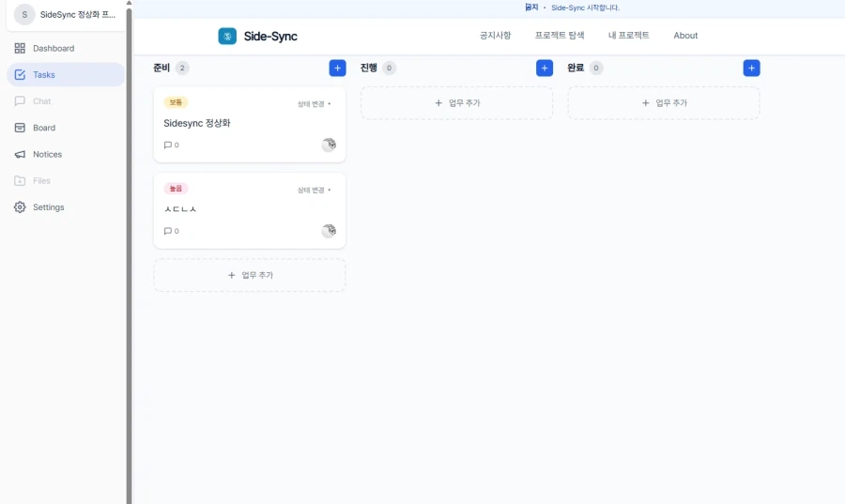Click comment icon on Sidesync 정상화 card
The width and height of the screenshot is (845, 504).
[x=168, y=145]
